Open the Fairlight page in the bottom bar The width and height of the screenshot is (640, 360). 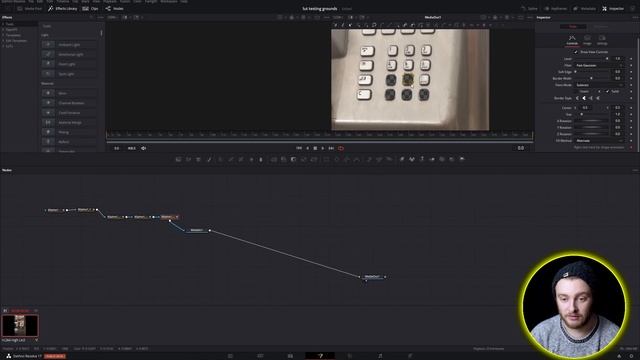[x=380, y=356]
